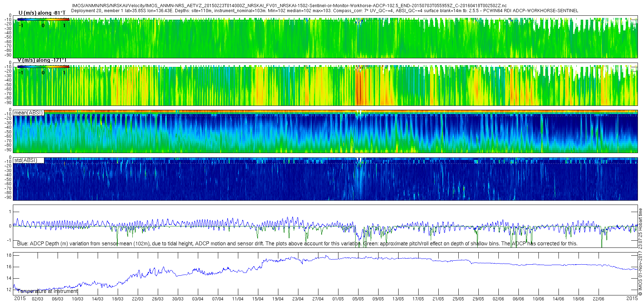The height and width of the screenshot is (304, 644).
Task: Click the '30/03' date tick label
Action: tap(178, 299)
